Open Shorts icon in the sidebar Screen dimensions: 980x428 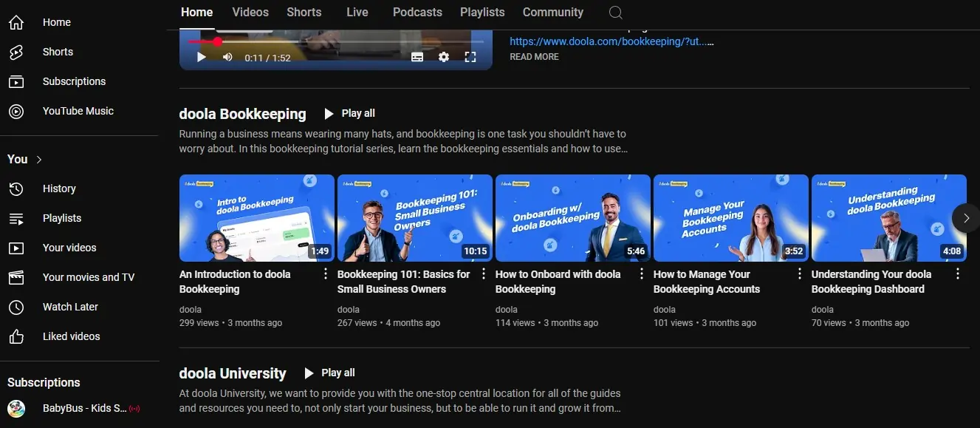(x=16, y=52)
